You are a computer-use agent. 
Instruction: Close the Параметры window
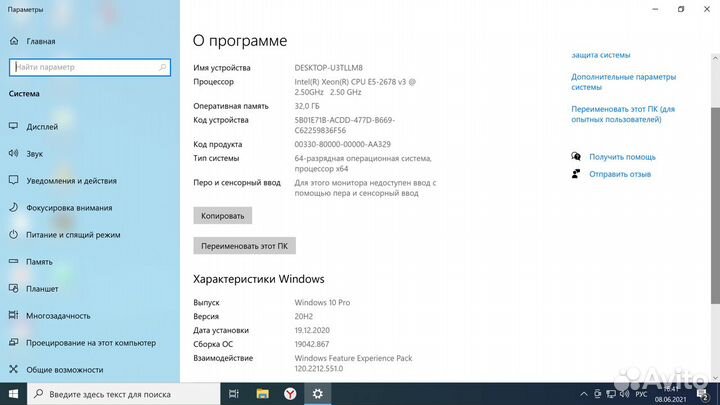coord(707,9)
